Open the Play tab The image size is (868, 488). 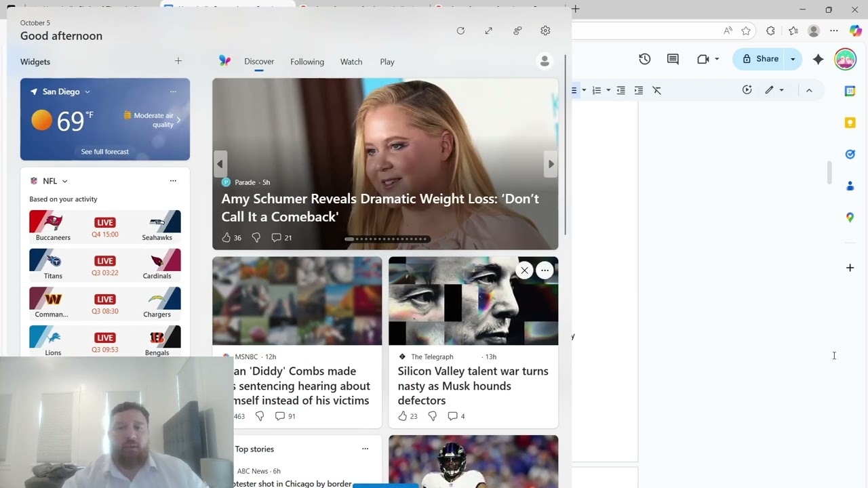coord(387,62)
